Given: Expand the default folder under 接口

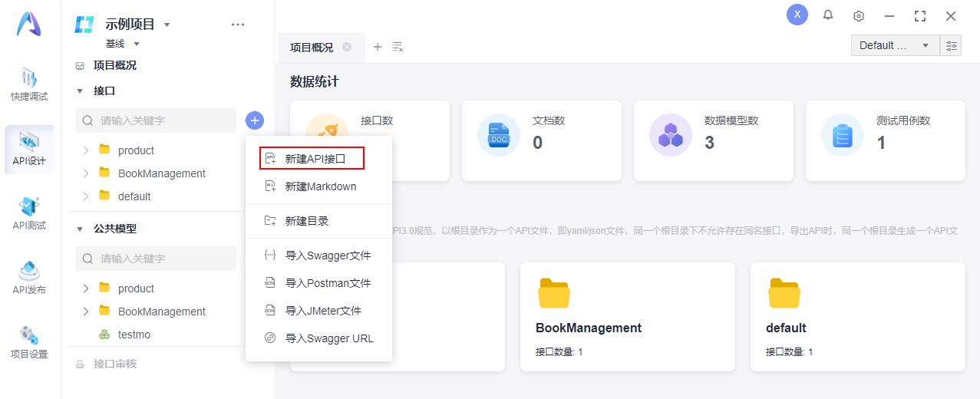Looking at the screenshot, I should point(85,196).
